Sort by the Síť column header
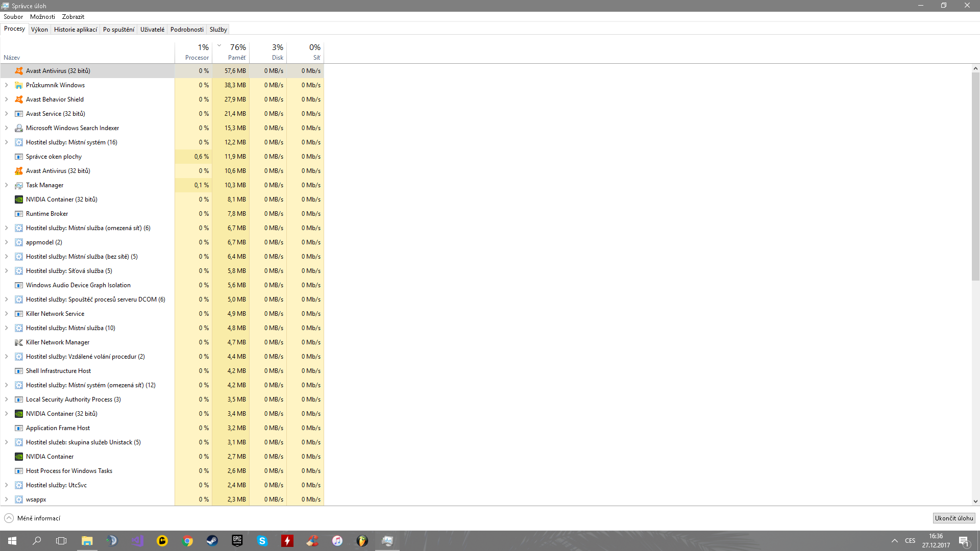 [305, 52]
